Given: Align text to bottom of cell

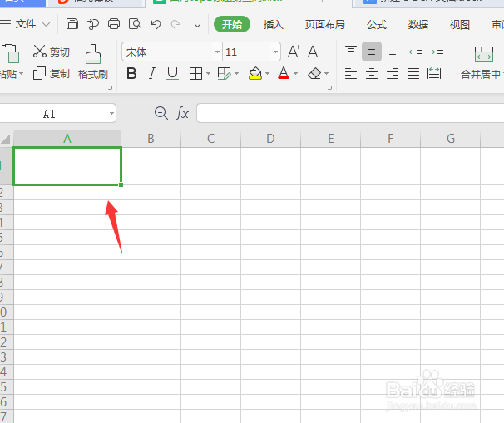Looking at the screenshot, I should 393,54.
